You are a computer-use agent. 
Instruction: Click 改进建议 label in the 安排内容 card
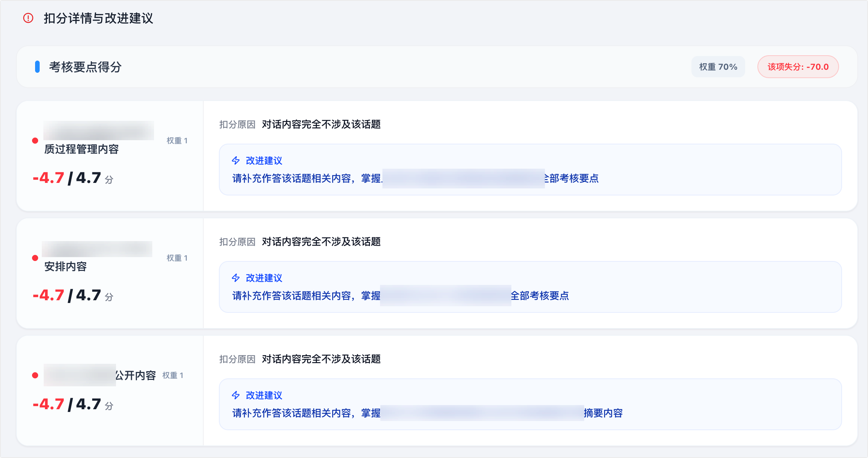coord(264,278)
